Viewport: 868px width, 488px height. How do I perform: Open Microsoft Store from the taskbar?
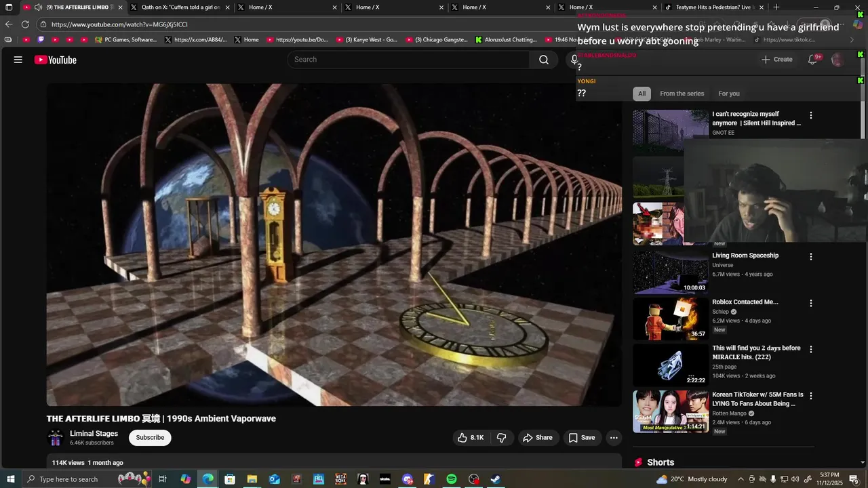point(230,479)
